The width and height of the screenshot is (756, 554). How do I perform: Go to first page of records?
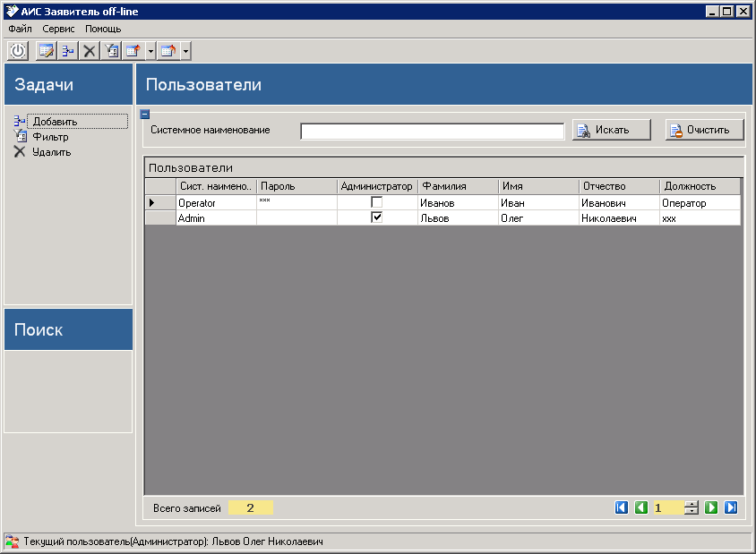click(622, 507)
